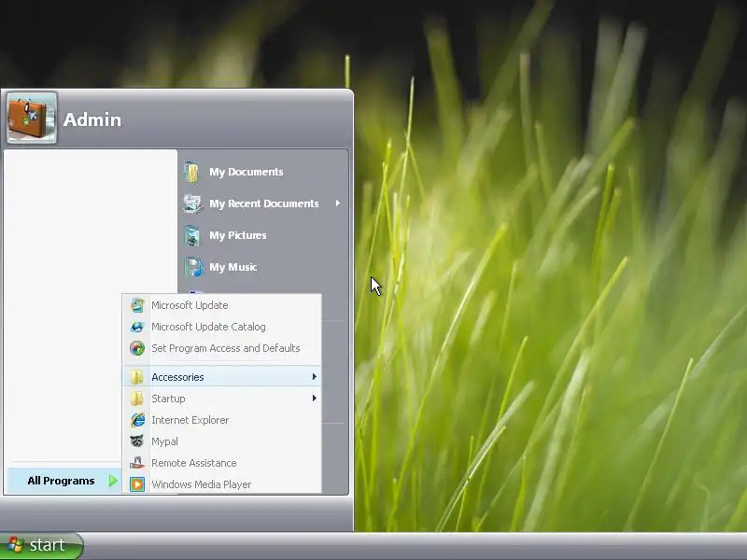Open the My Pictures link

(x=238, y=236)
